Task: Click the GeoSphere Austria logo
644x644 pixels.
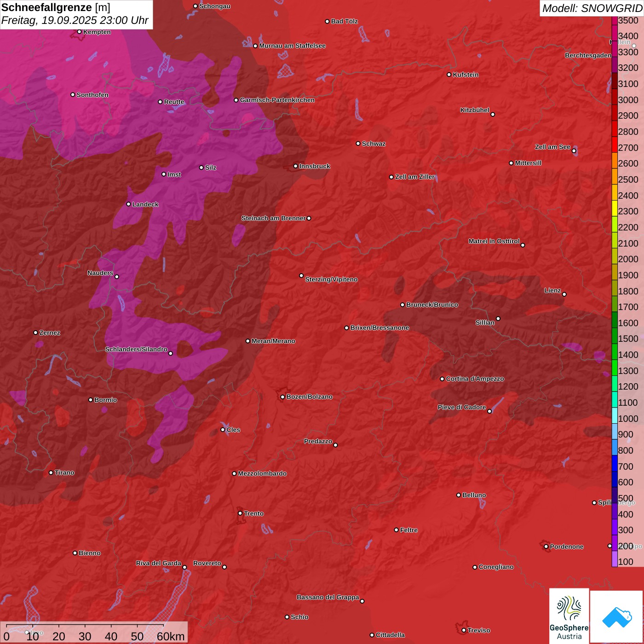Action: coord(569,616)
